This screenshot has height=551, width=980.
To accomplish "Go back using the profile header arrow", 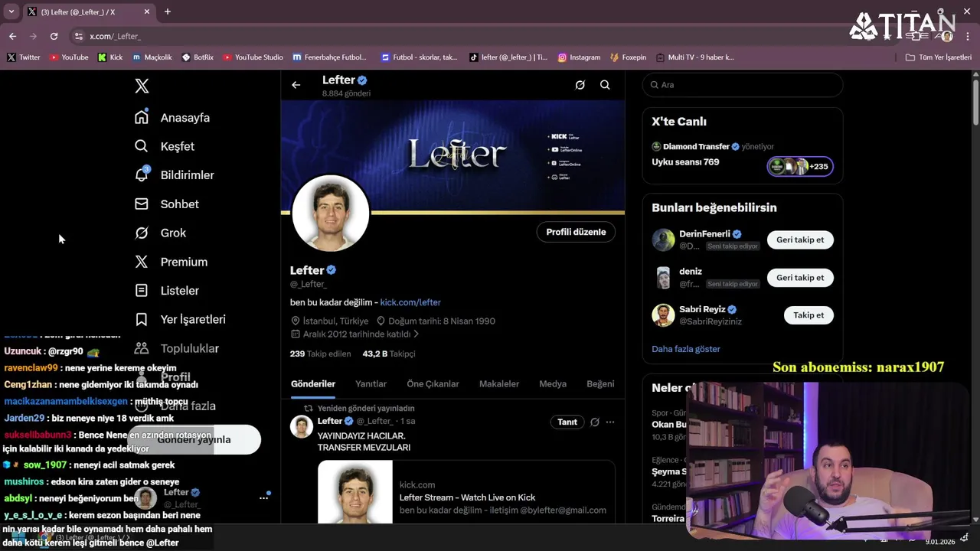I will (x=296, y=85).
